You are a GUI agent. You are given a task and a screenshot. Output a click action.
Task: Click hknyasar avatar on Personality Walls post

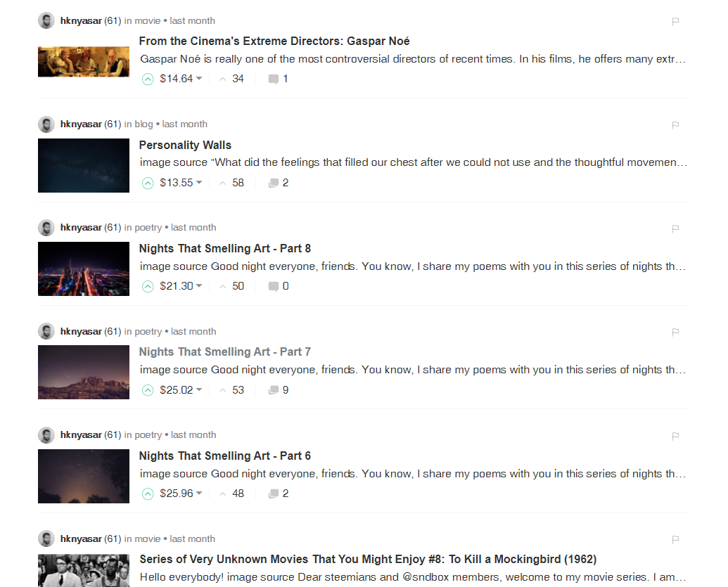pyautogui.click(x=46, y=124)
